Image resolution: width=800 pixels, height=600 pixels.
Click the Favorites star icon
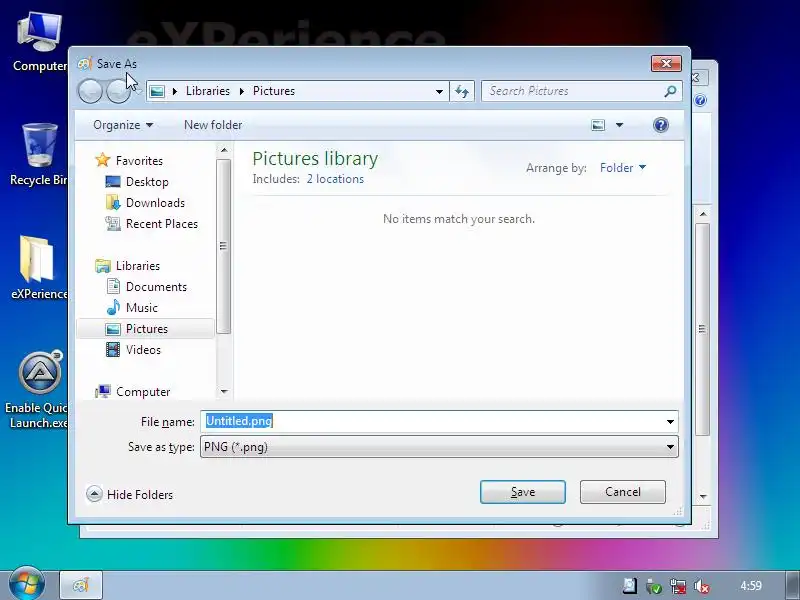[103, 160]
